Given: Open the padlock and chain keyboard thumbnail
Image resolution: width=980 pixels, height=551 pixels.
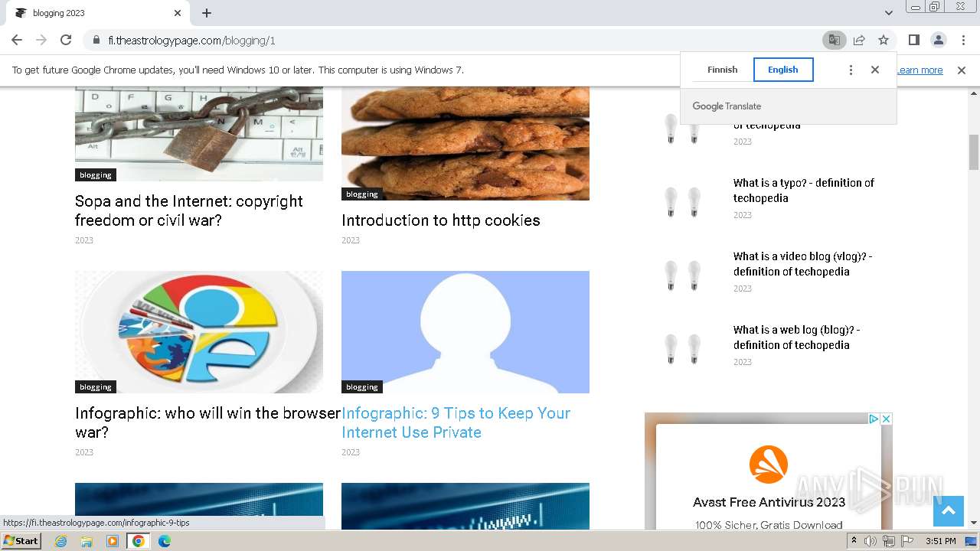Looking at the screenshot, I should (199, 134).
